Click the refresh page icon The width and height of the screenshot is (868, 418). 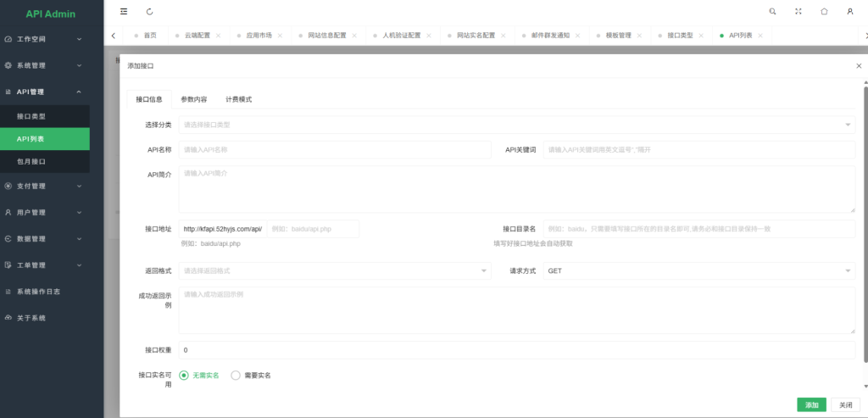coord(150,11)
